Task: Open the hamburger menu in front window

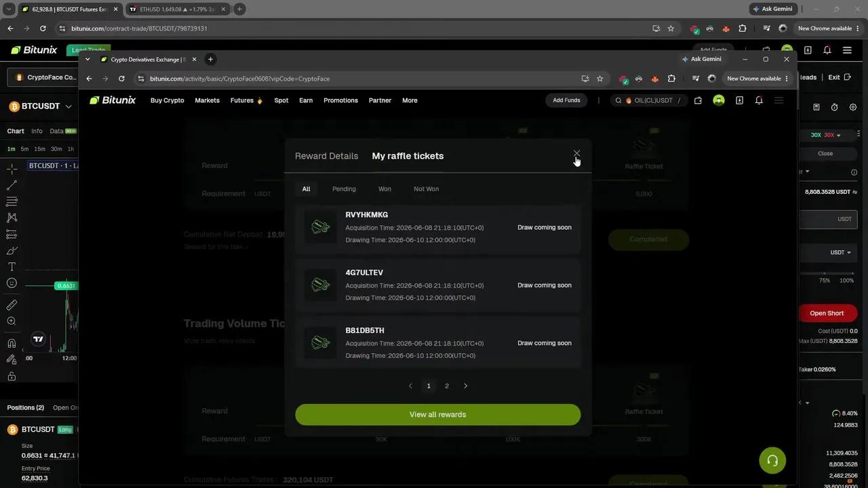Action: coord(778,100)
